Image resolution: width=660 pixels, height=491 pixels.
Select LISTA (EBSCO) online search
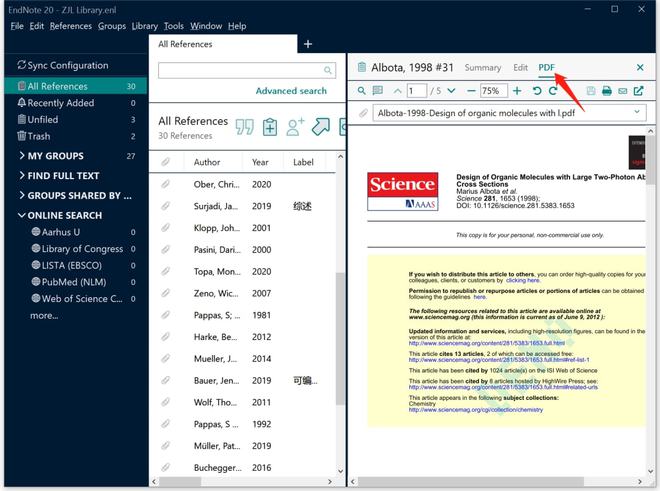(x=83, y=265)
